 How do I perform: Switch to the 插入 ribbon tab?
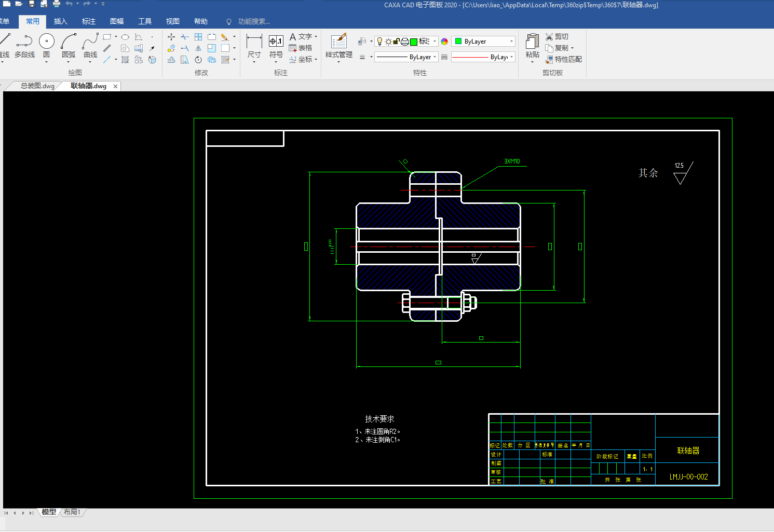tap(61, 21)
